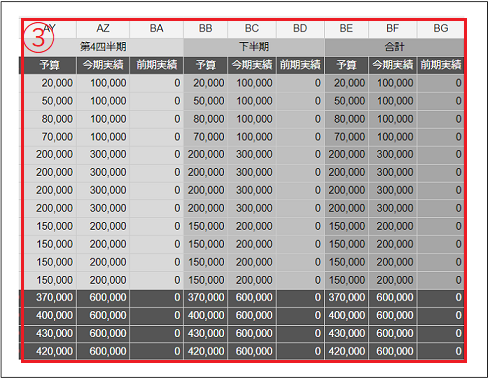Screen dimensions: 490x379
Task: Select the 70,000 cell in column AY
Action: (x=50, y=137)
